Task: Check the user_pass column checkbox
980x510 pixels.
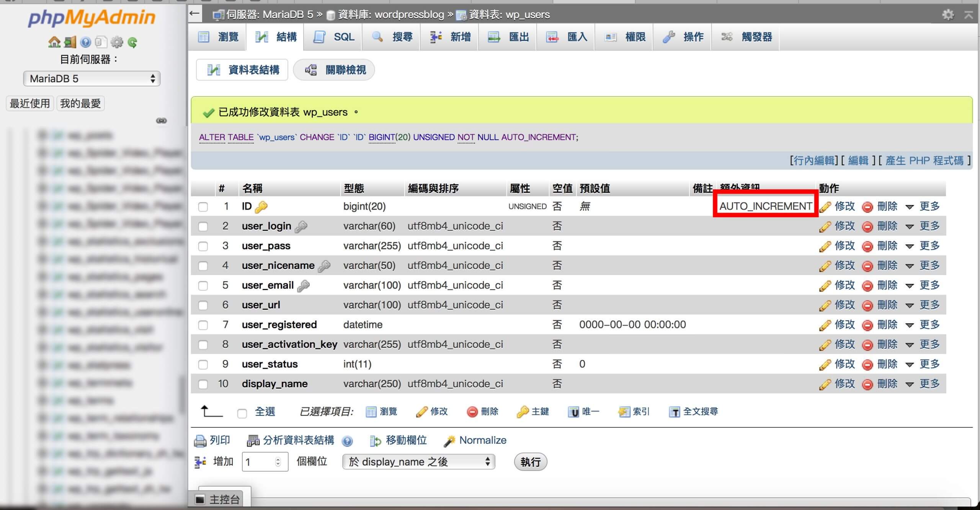Action: pyautogui.click(x=203, y=246)
